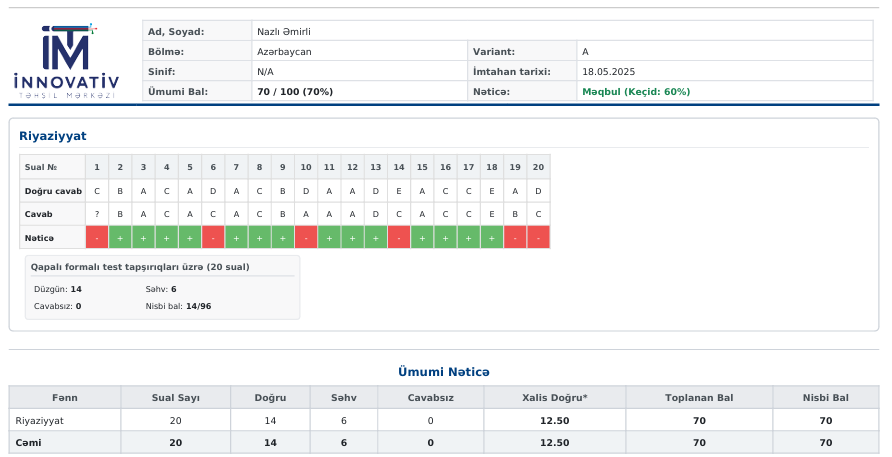Click the red result cell for question 10
This screenshot has height=457, width=892.
[x=306, y=237]
